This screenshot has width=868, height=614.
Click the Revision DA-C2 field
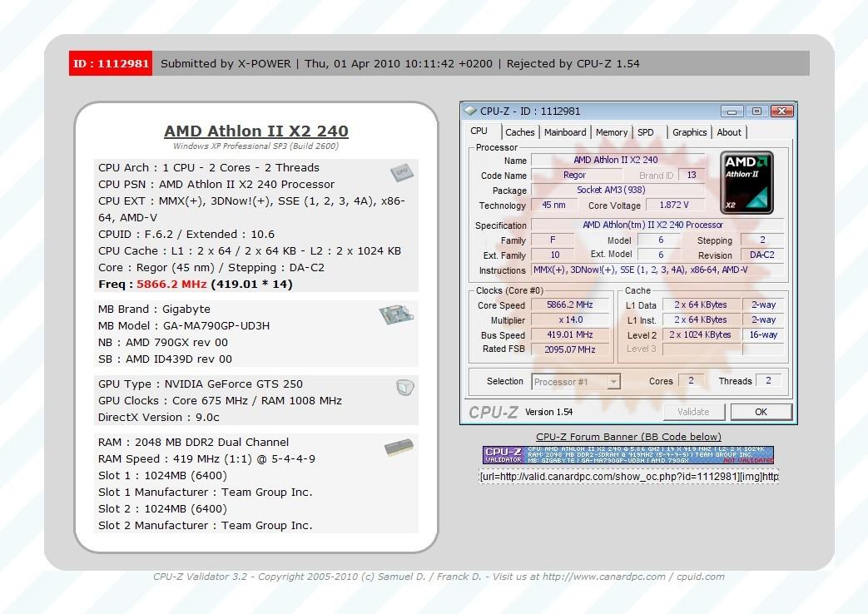tap(761, 255)
